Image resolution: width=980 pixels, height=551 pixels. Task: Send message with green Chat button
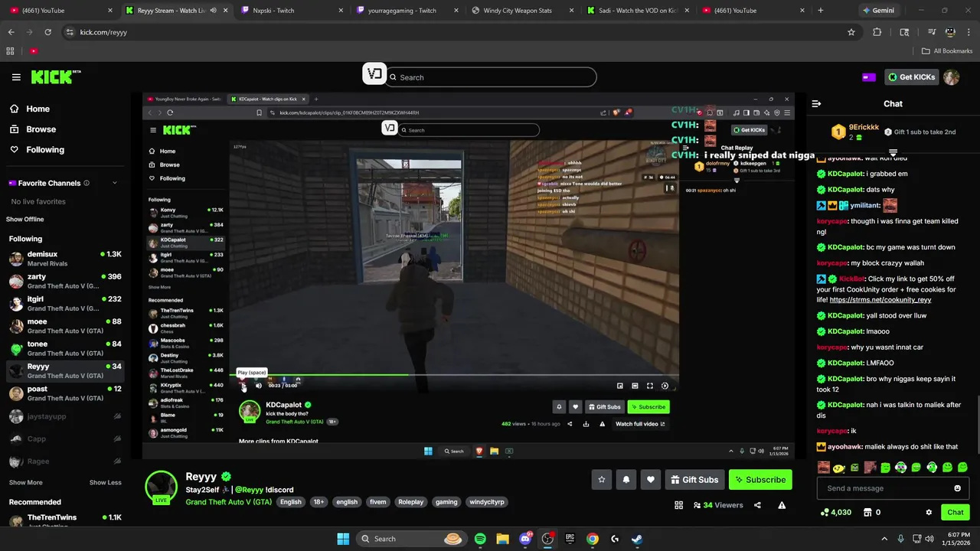tap(955, 512)
